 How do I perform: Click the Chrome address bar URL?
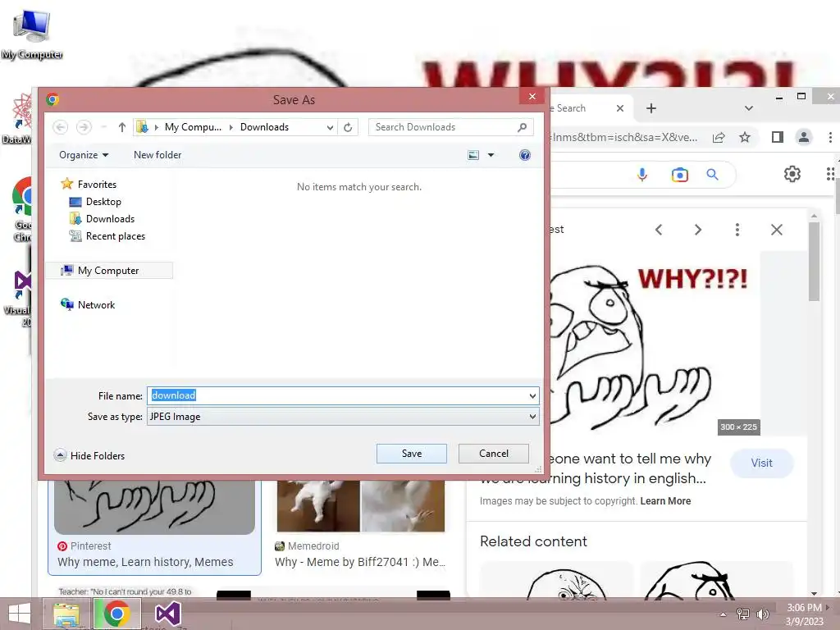point(624,138)
